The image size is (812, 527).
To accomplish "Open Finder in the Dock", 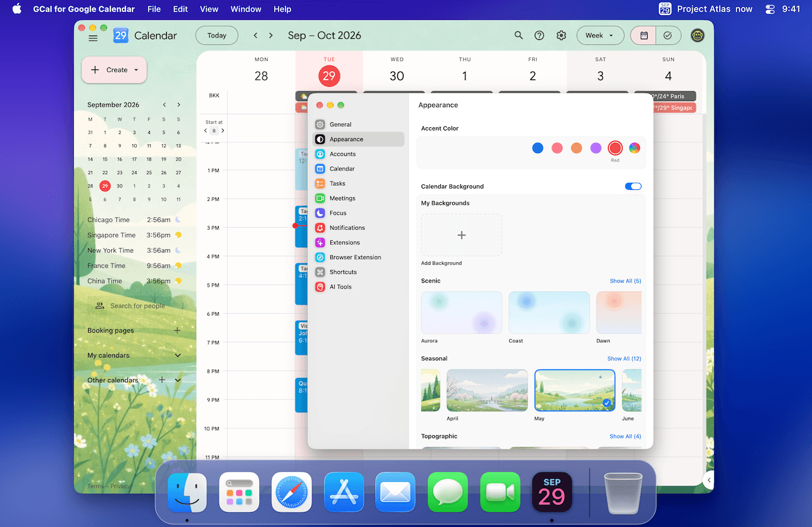I will [187, 492].
